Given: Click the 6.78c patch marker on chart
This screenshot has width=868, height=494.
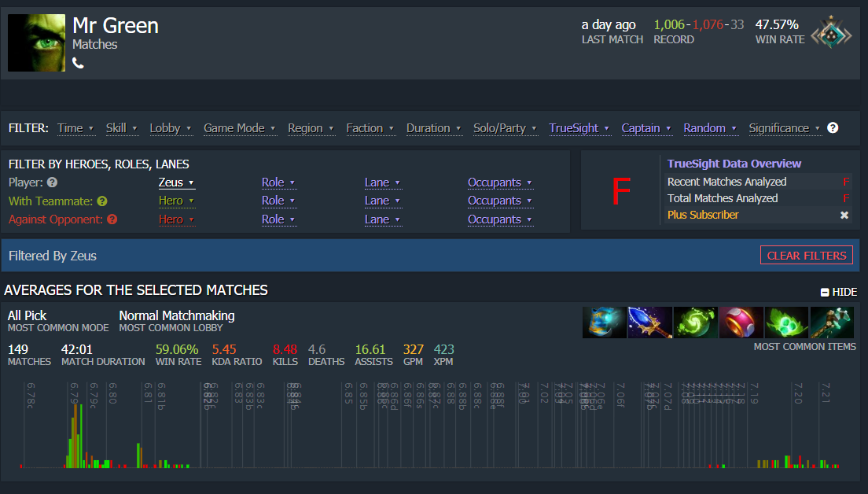Looking at the screenshot, I should coord(31,396).
